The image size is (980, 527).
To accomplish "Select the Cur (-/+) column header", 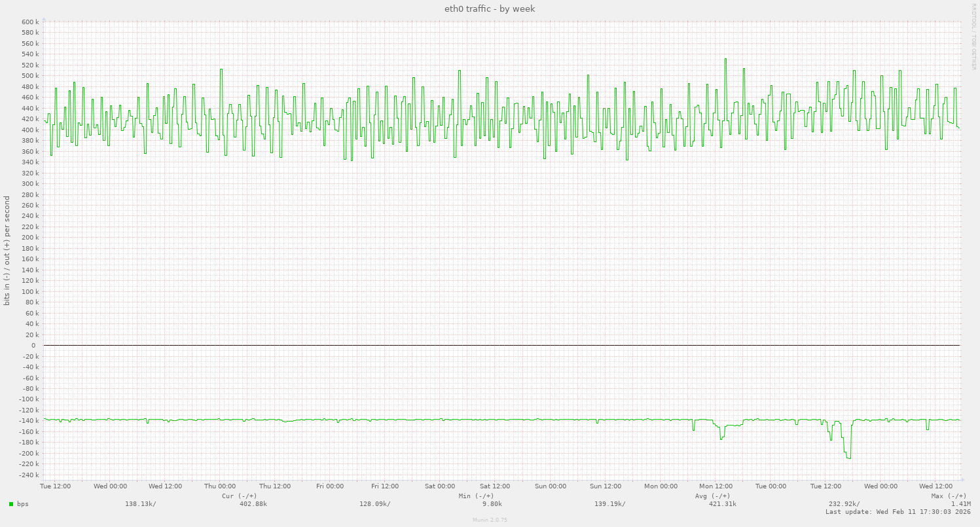I will click(x=240, y=496).
